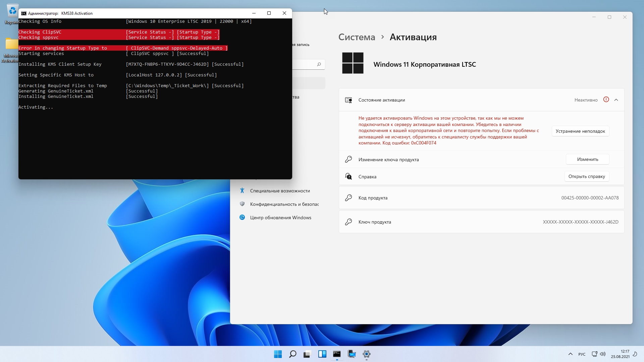Click the Windows Start button in taskbar
Screen dimensions: 644x362
click(278, 354)
